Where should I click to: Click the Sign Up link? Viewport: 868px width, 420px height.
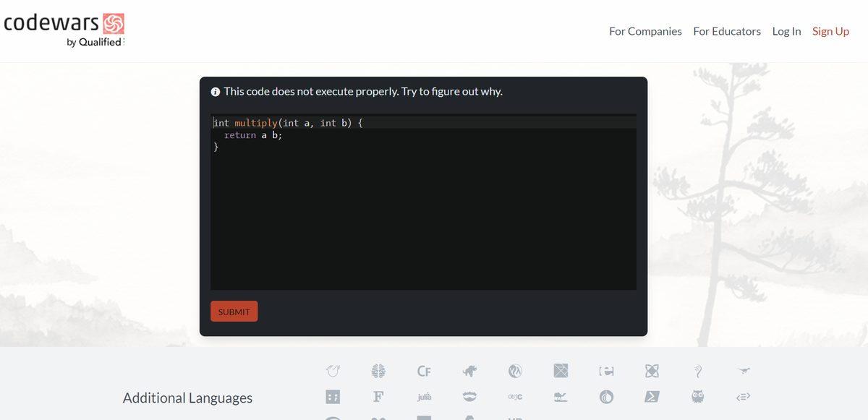(x=830, y=31)
